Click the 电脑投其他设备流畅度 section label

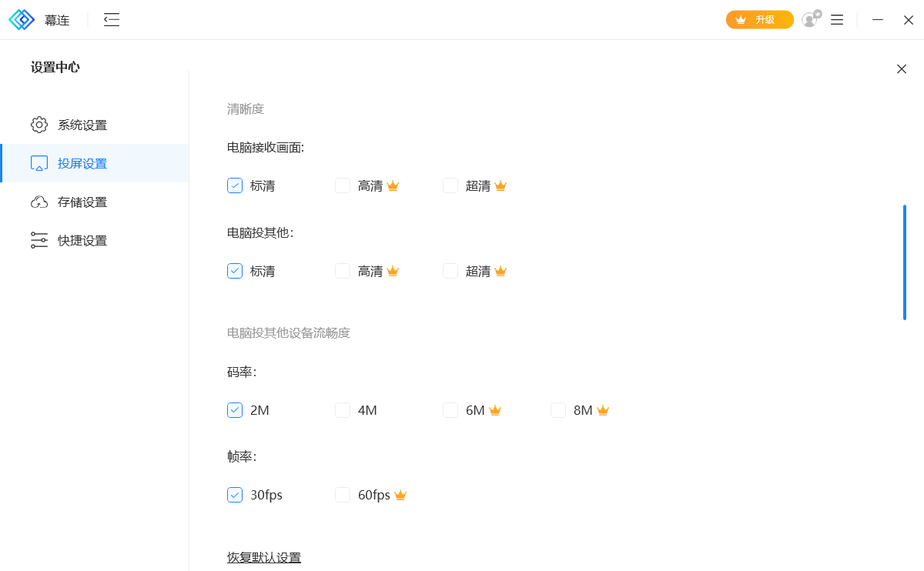tap(289, 332)
